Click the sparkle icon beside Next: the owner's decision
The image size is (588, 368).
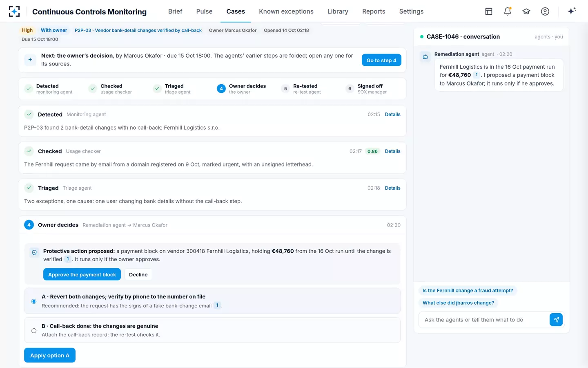tap(30, 60)
